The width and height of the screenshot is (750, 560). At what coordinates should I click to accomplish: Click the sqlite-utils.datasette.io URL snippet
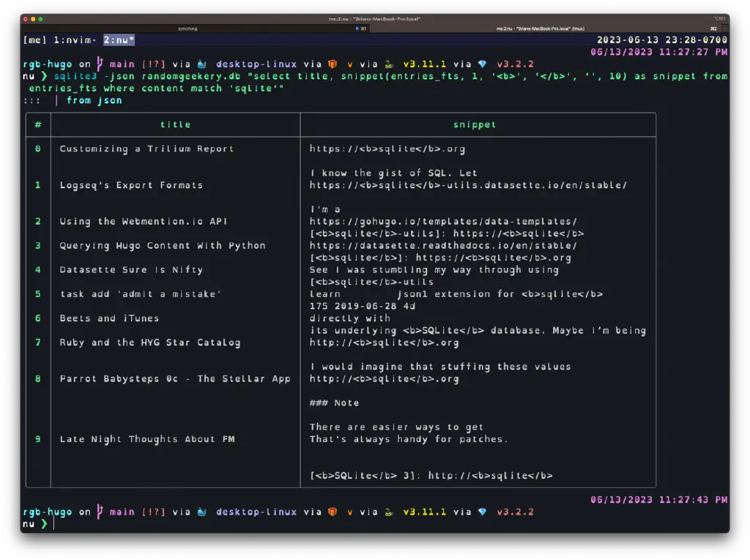[468, 185]
